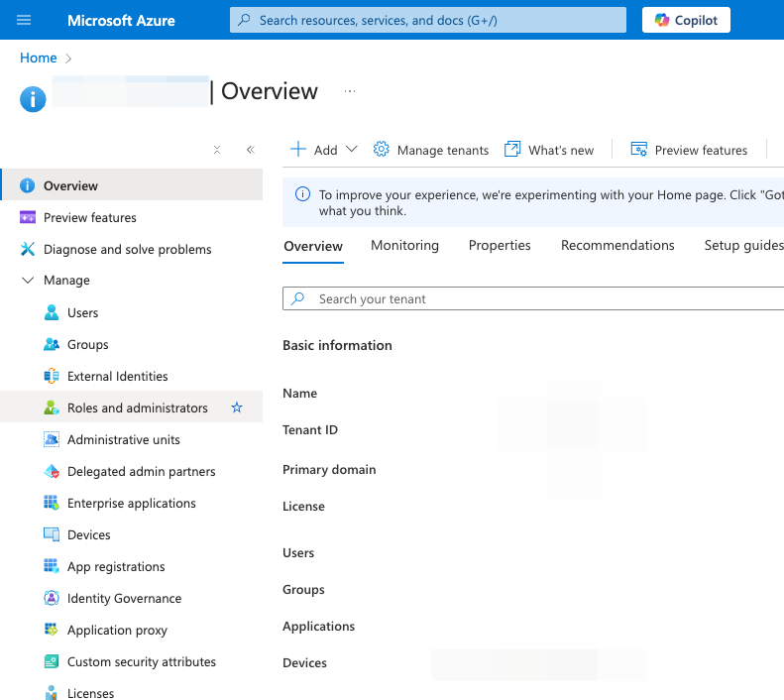The height and width of the screenshot is (700, 784).
Task: Favorite Roles and administrators with star
Action: (x=237, y=408)
